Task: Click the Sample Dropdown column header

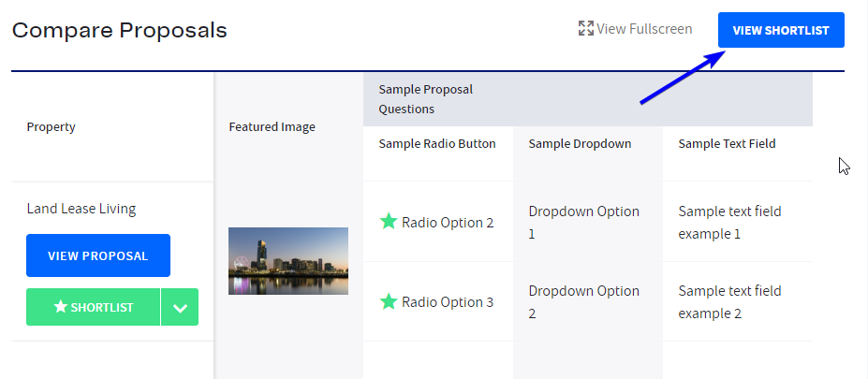Action: tap(580, 144)
